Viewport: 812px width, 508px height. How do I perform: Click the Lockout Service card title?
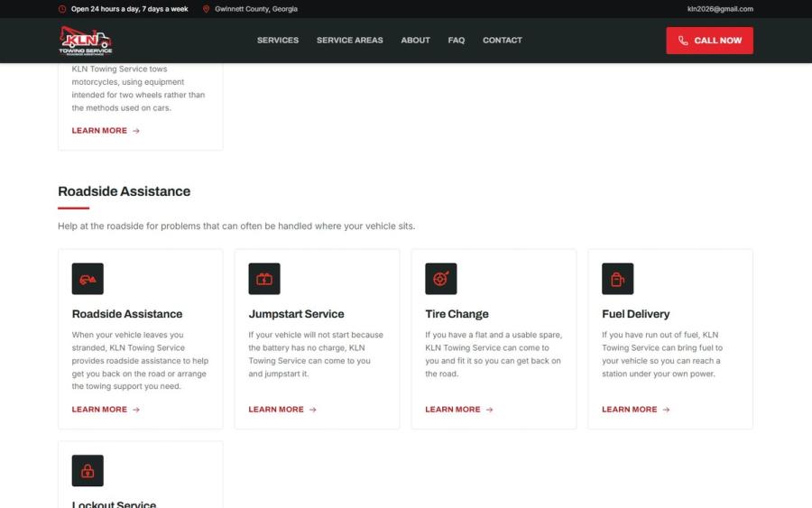coord(114,504)
